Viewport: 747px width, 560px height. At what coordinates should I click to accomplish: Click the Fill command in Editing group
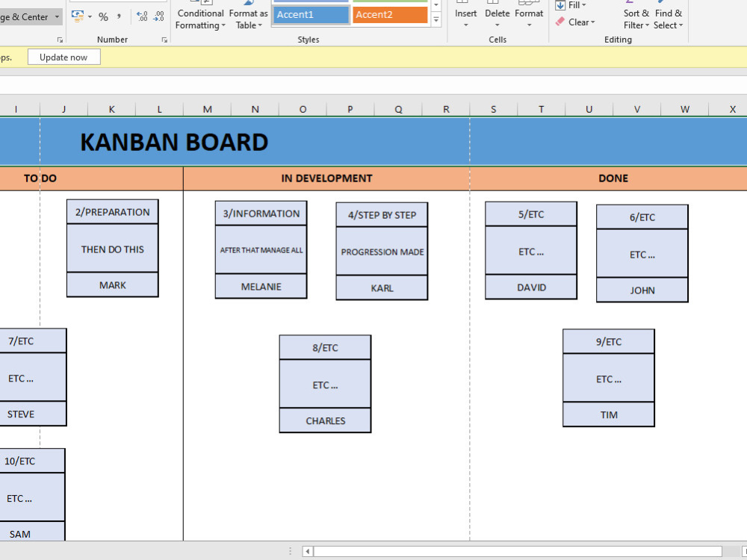(x=572, y=6)
